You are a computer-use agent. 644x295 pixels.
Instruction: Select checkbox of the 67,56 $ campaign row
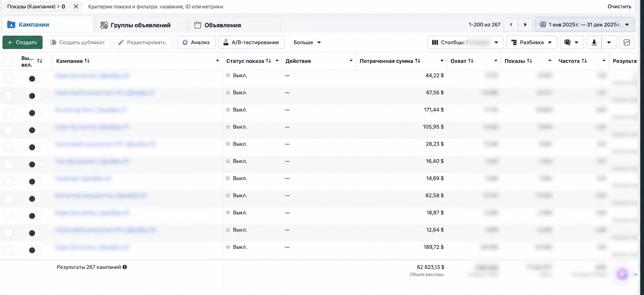point(8,96)
